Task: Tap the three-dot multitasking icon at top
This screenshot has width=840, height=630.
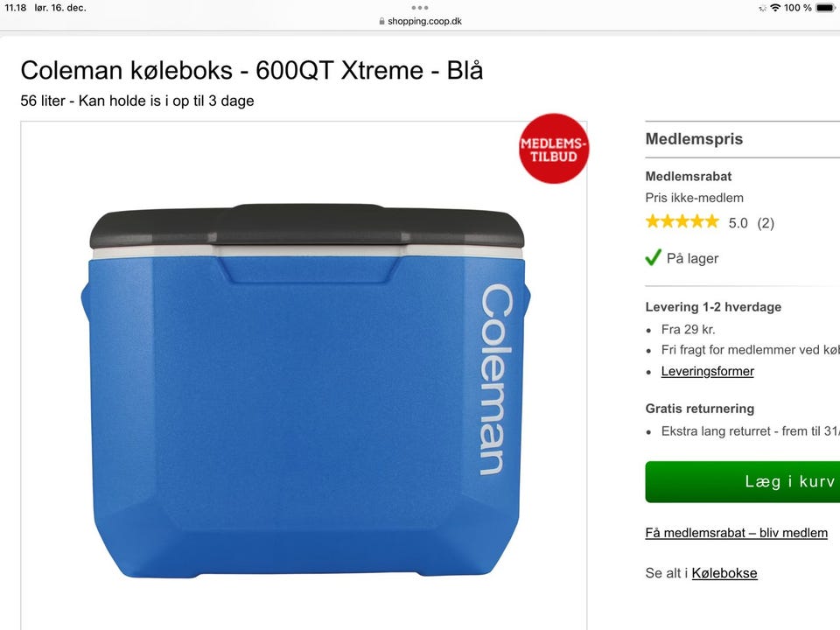Action: [419, 8]
